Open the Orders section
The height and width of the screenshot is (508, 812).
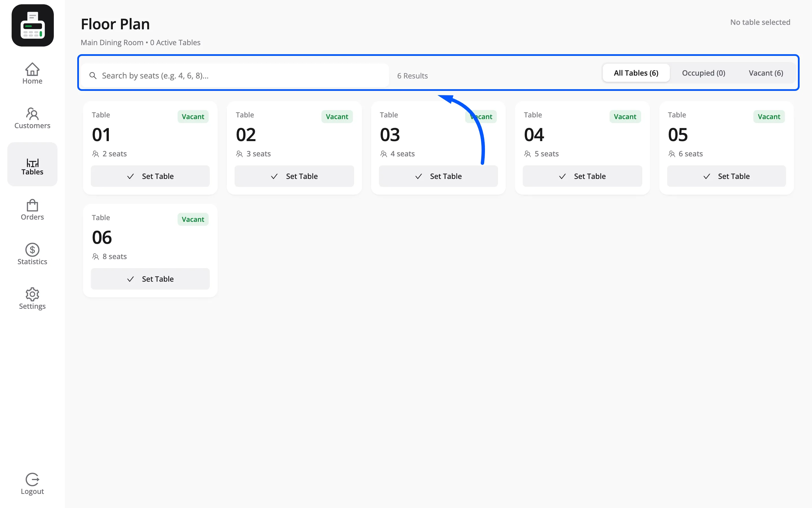tap(32, 210)
